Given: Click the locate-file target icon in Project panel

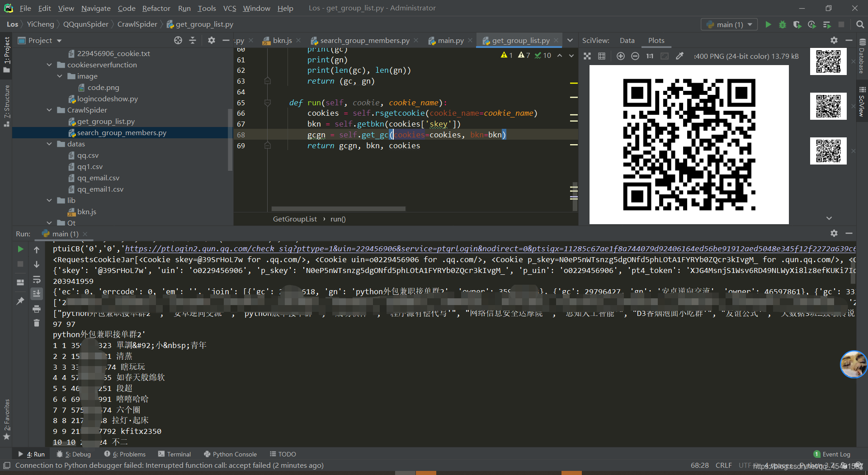Looking at the screenshot, I should tap(178, 41).
